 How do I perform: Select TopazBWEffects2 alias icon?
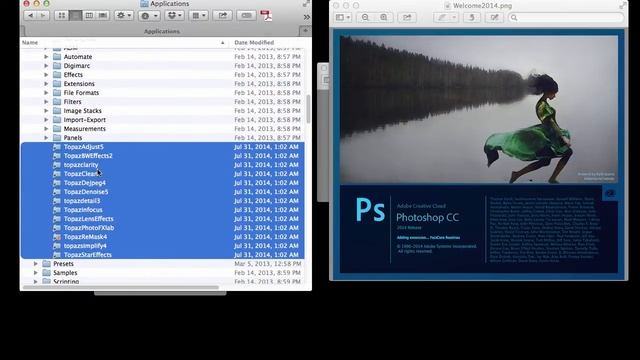[x=57, y=156]
